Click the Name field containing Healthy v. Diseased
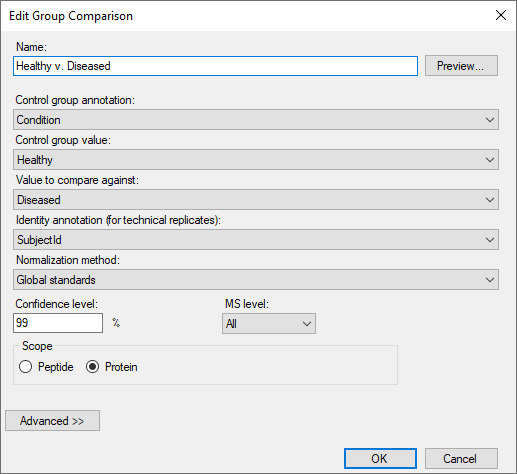 [x=215, y=66]
